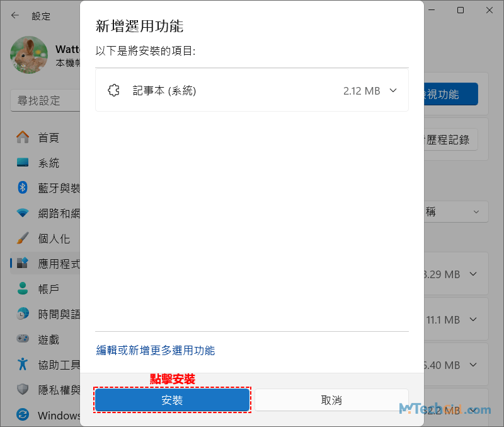Click the 首頁 home icon
The height and width of the screenshot is (427, 504).
23,137
